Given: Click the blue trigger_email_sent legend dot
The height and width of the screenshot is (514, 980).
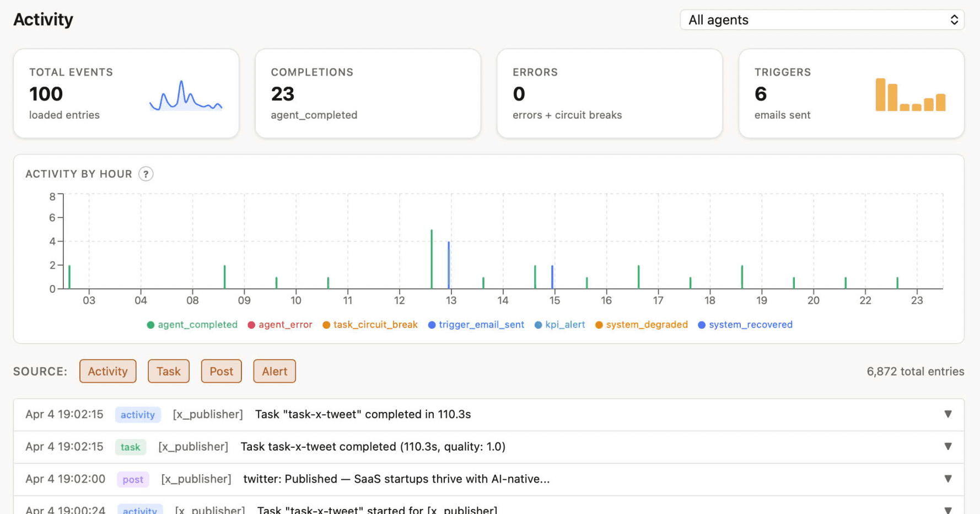Looking at the screenshot, I should [x=432, y=325].
